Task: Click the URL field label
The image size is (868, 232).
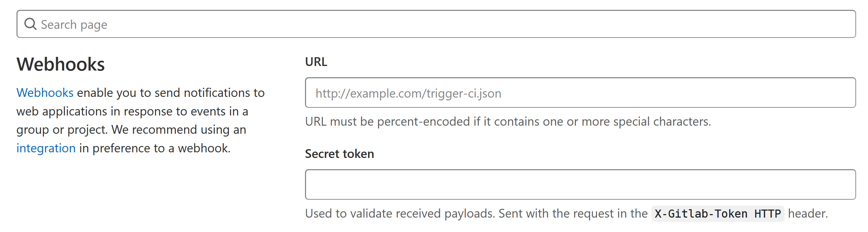Action: 316,62
